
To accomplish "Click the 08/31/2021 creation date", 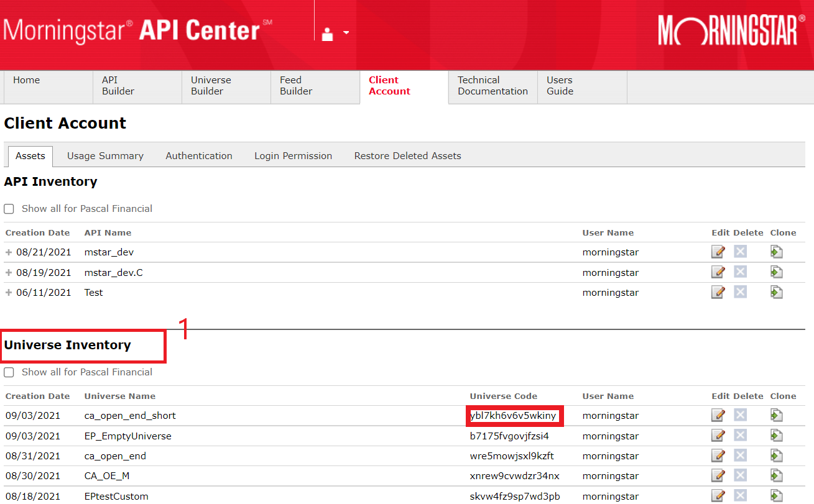I will click(33, 456).
